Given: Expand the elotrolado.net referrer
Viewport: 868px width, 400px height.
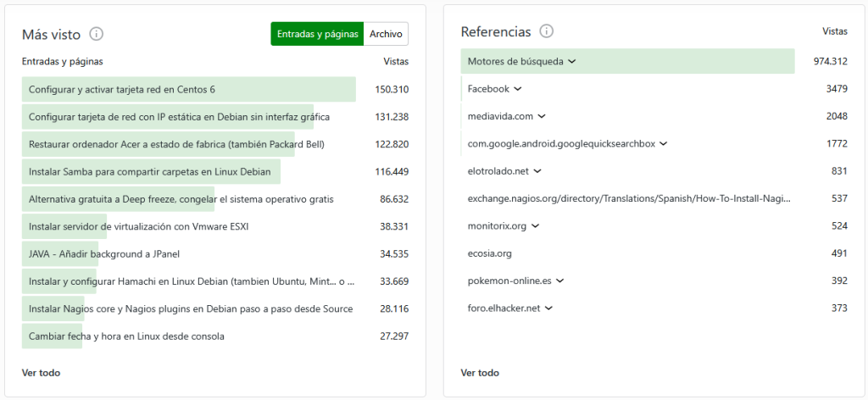Looking at the screenshot, I should pyautogui.click(x=537, y=171).
